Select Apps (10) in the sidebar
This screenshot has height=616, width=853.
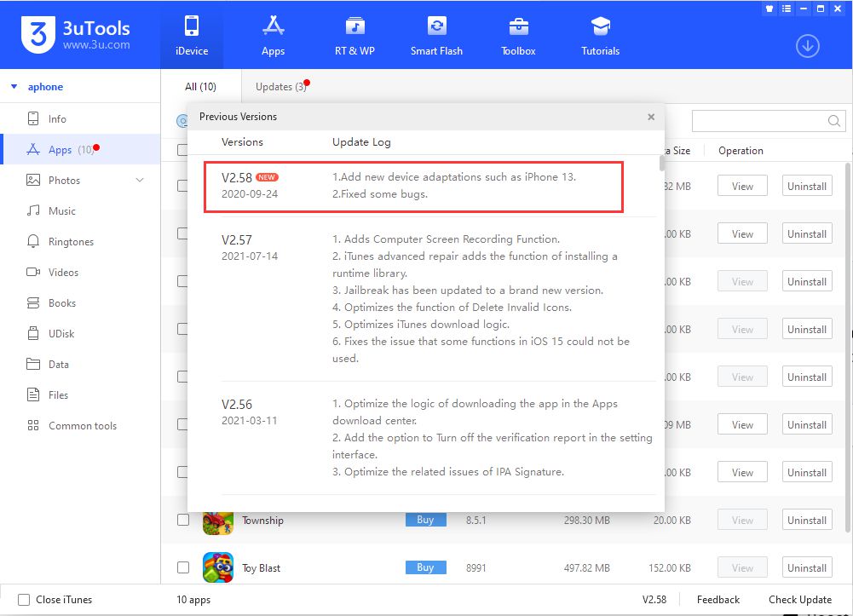[80, 149]
